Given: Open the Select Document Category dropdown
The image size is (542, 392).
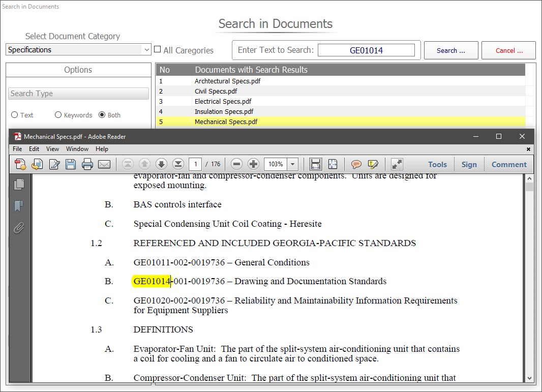Looking at the screenshot, I should pyautogui.click(x=79, y=50).
